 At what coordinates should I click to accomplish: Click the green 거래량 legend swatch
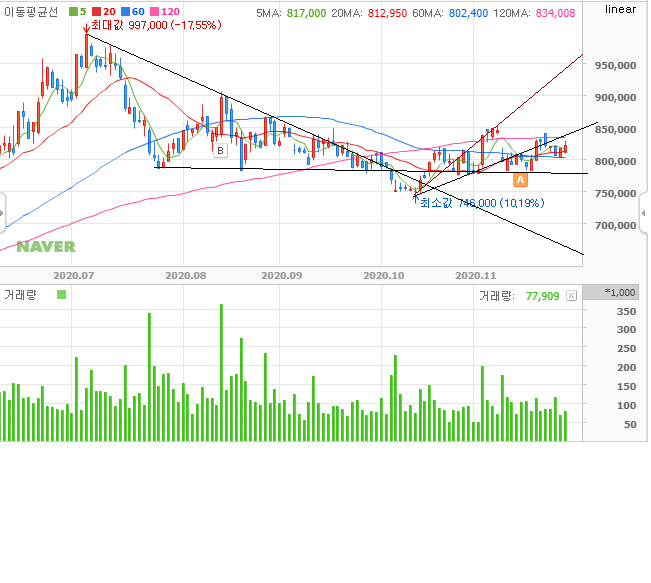point(61,295)
